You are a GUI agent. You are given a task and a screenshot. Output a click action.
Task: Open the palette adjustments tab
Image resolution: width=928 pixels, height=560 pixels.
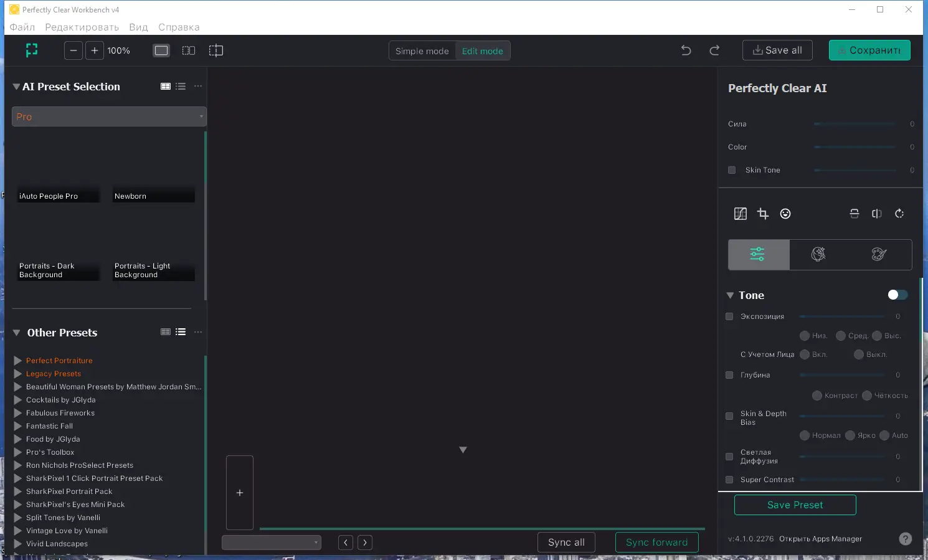878,254
